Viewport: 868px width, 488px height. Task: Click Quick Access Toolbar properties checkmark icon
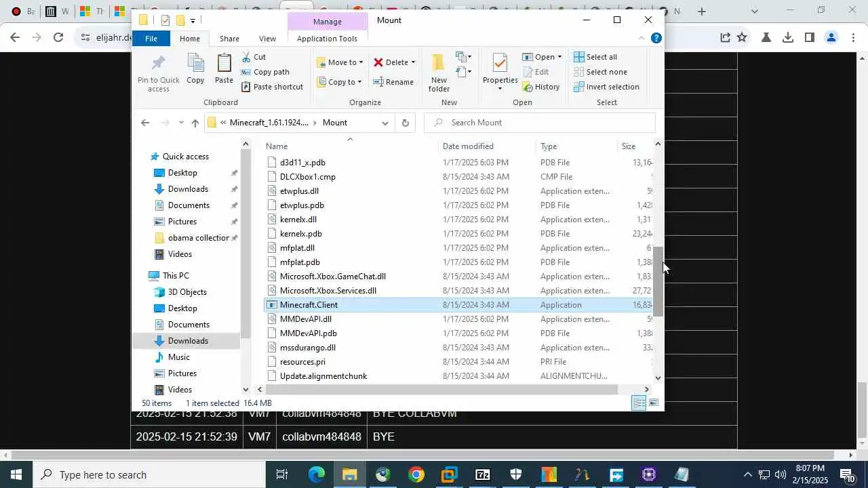click(x=165, y=20)
